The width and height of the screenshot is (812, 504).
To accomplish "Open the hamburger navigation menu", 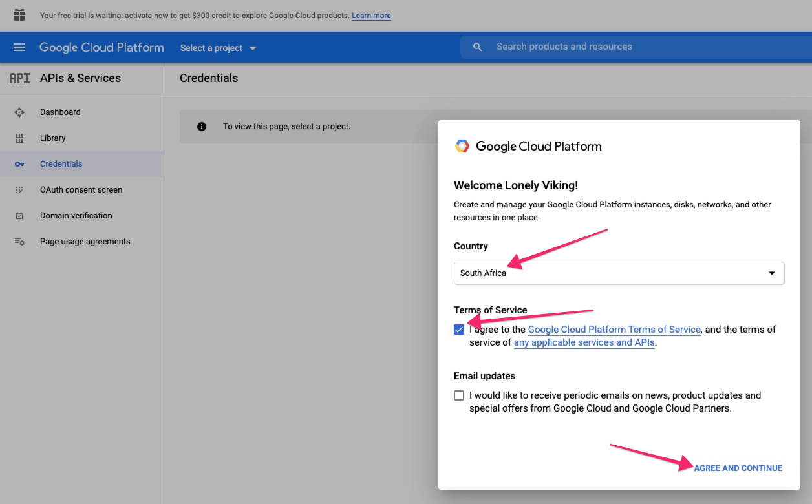I will [x=19, y=47].
